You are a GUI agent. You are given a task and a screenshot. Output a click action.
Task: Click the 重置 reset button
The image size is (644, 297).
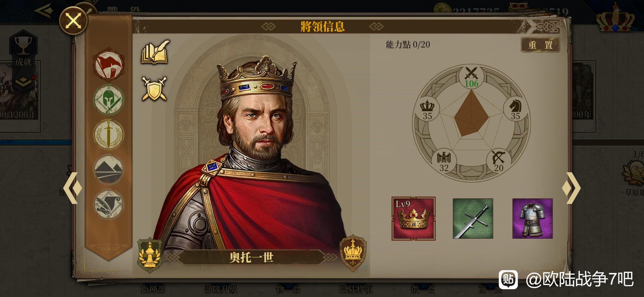[540, 45]
